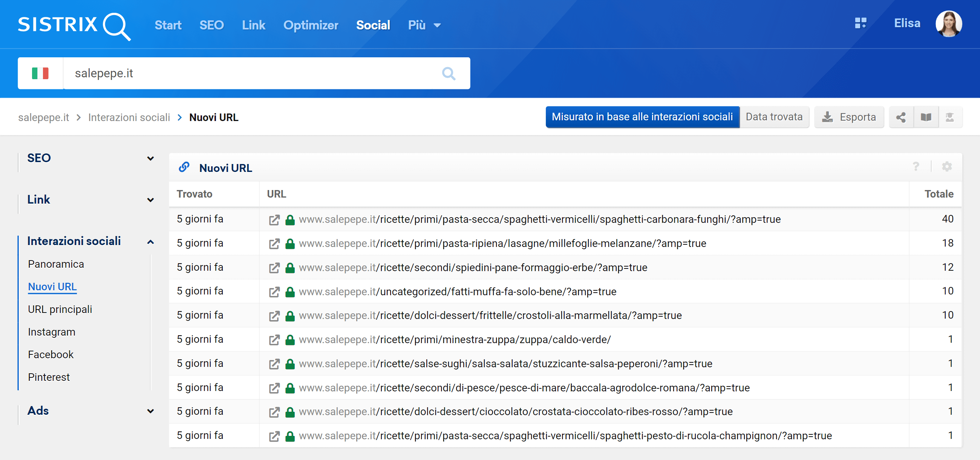Click the URL column header

point(276,194)
